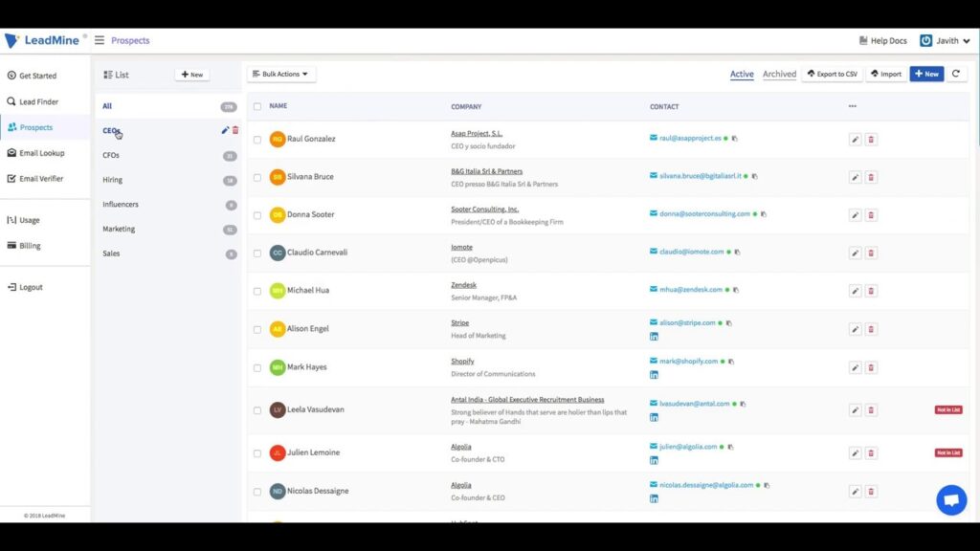Select the Marketing list
This screenshot has height=551, width=980.
click(x=119, y=229)
